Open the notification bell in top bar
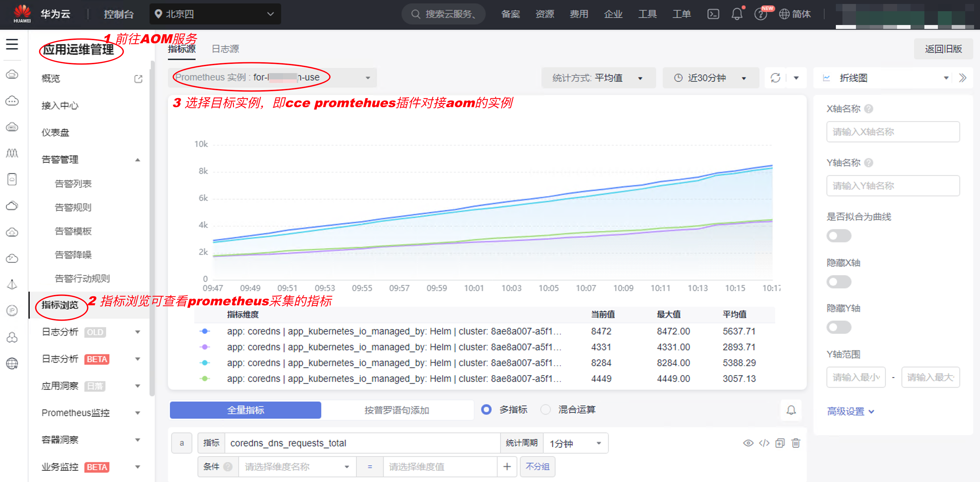Viewport: 980px width, 482px height. click(736, 14)
